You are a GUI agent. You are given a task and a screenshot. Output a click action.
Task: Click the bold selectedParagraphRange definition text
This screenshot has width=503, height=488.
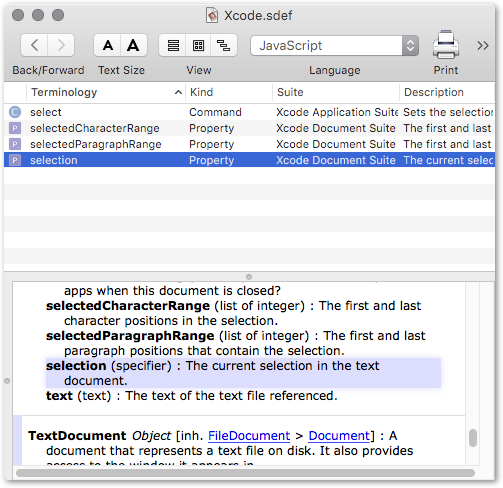pos(130,336)
